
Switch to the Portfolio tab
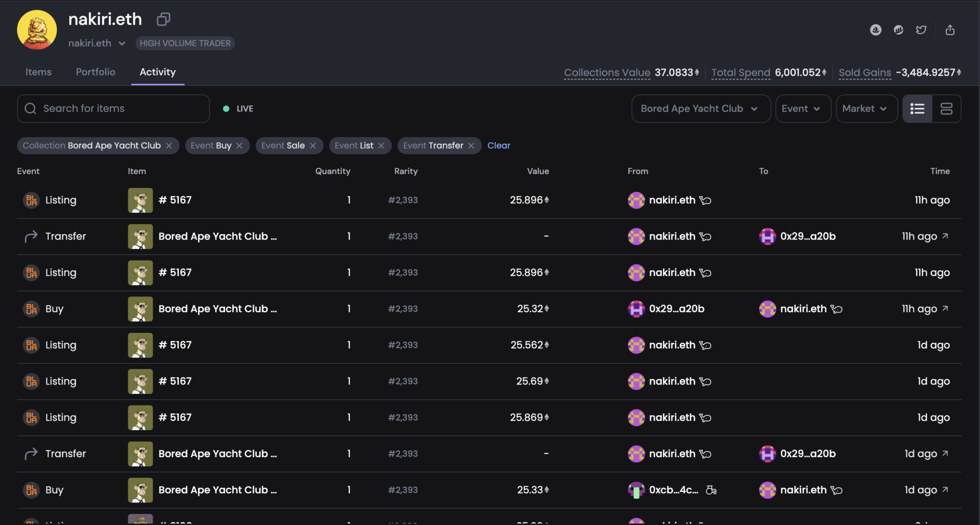[95, 72]
